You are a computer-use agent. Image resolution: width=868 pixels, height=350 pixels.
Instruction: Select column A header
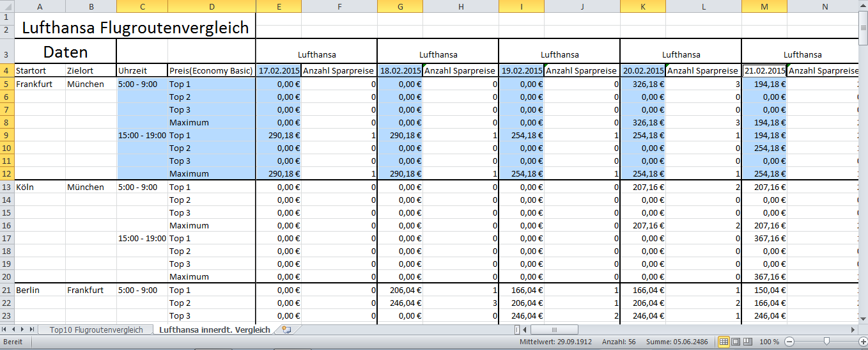pos(40,6)
